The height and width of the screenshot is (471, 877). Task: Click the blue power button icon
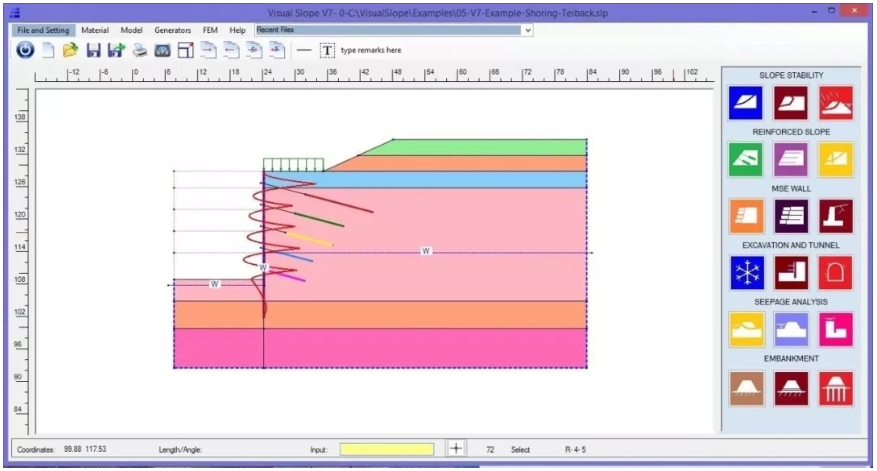[25, 50]
